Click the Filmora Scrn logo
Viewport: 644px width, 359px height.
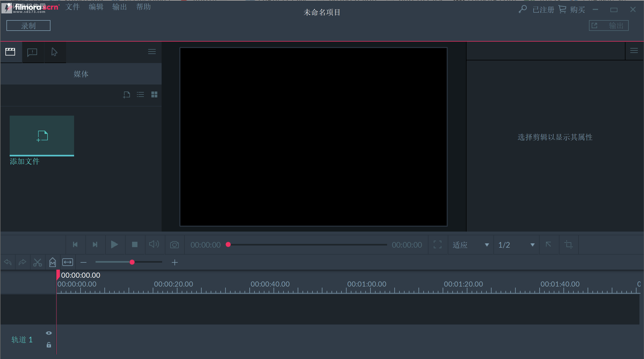(30, 8)
